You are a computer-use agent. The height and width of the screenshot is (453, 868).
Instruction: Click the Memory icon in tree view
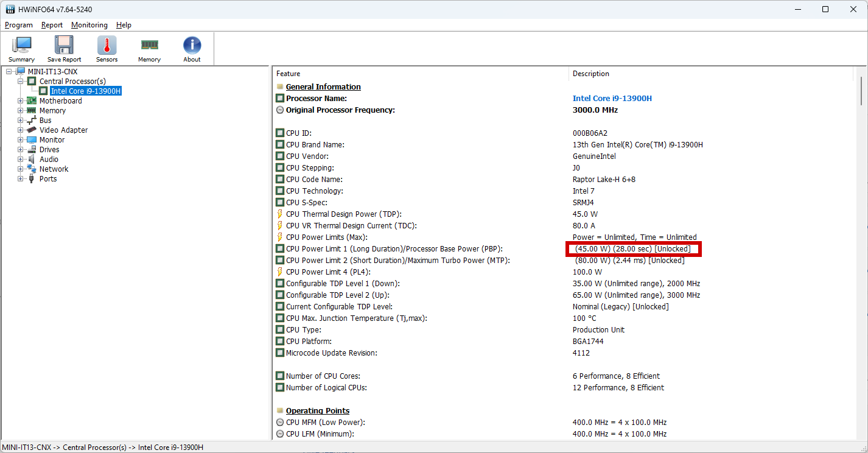tap(32, 111)
